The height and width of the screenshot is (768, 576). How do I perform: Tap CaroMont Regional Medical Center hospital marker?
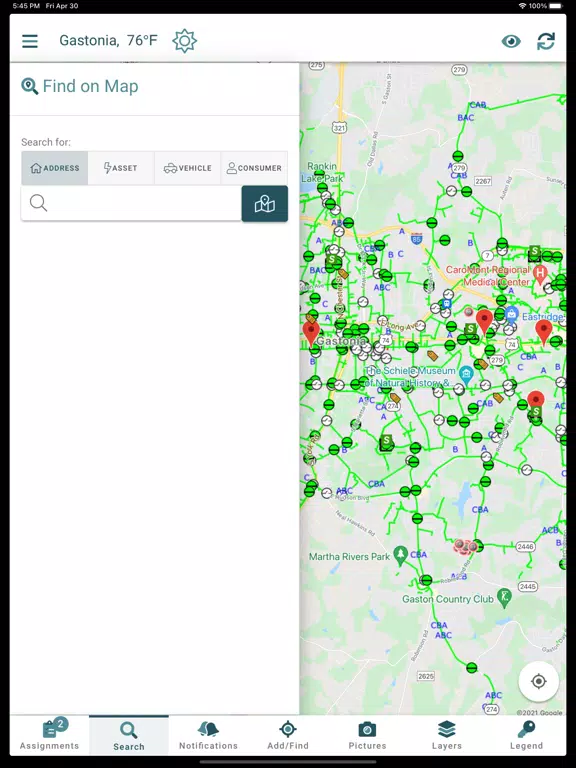point(540,275)
